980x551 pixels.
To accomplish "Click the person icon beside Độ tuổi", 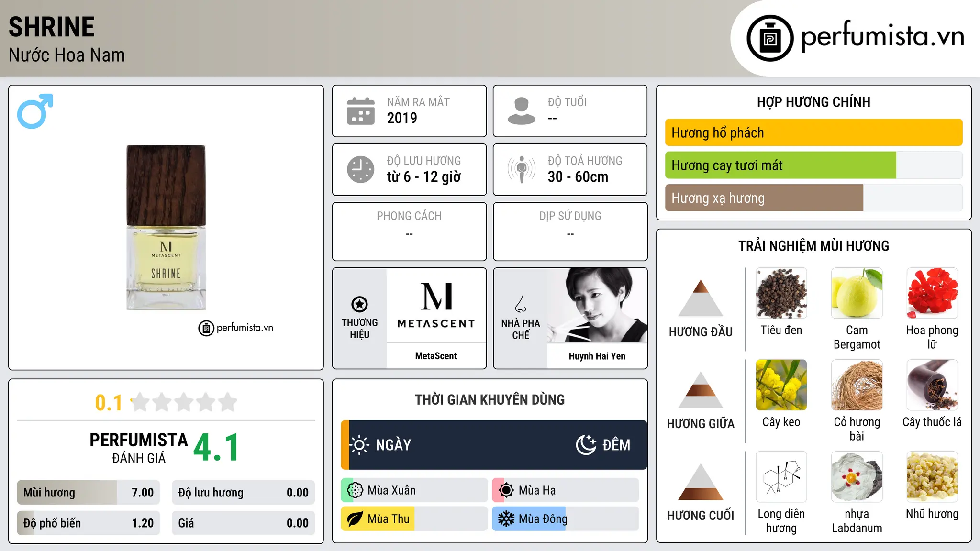I will (521, 111).
